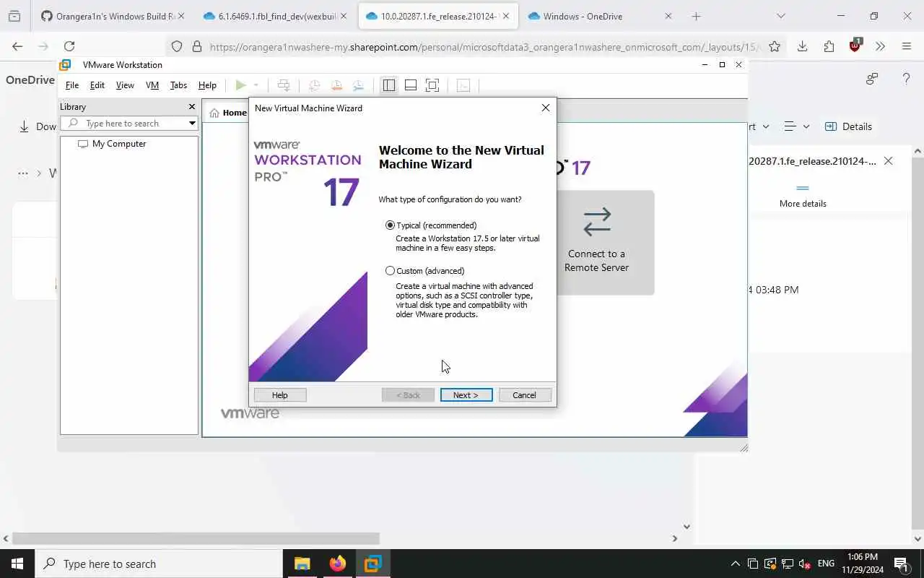This screenshot has height=578, width=924.
Task: Open the Tabs menu
Action: tap(178, 85)
